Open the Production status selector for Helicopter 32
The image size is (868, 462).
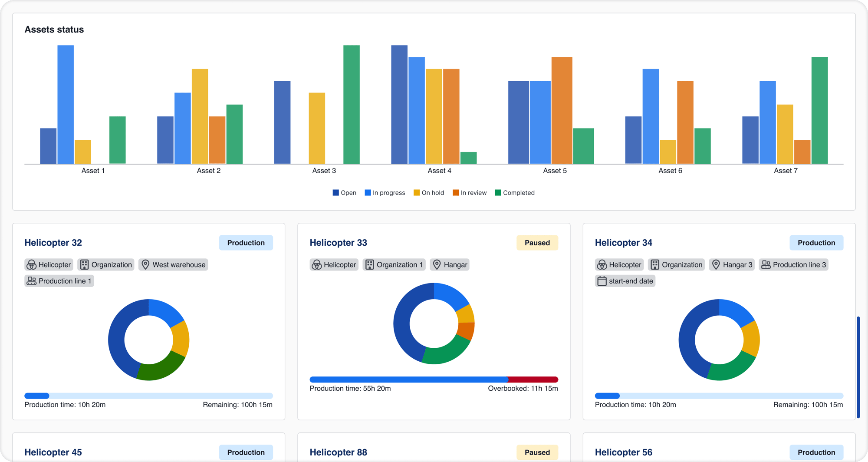[246, 243]
